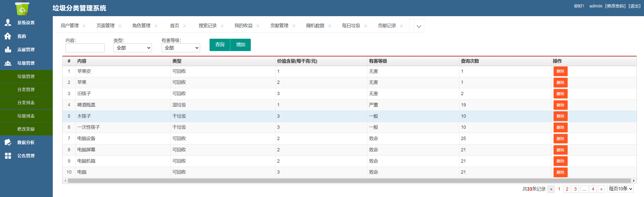Collapse the 垃圾管理 parent menu

[26, 63]
